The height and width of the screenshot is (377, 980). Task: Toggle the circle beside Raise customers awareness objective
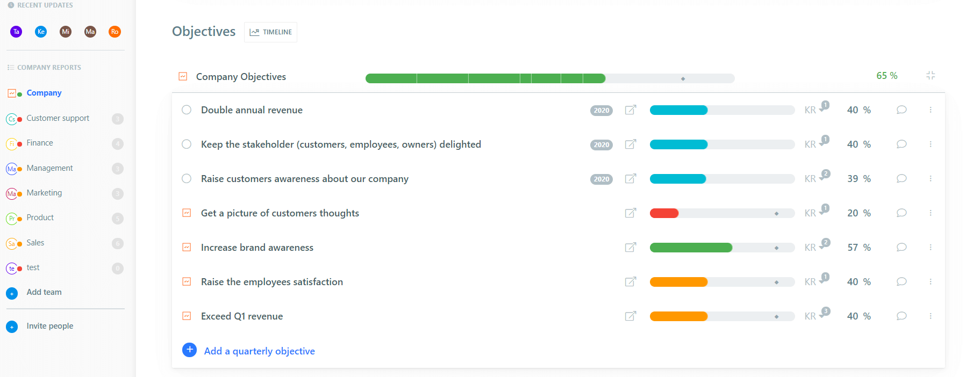[x=187, y=178]
